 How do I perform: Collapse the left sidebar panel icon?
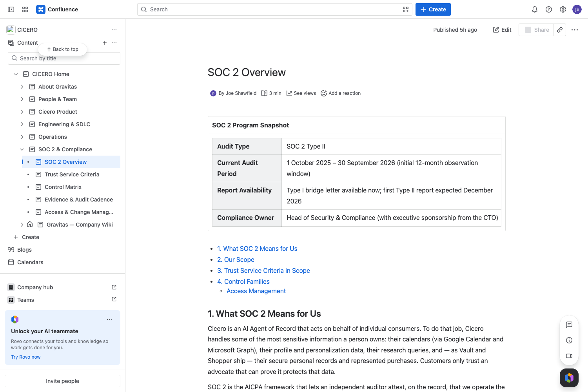coord(11,9)
